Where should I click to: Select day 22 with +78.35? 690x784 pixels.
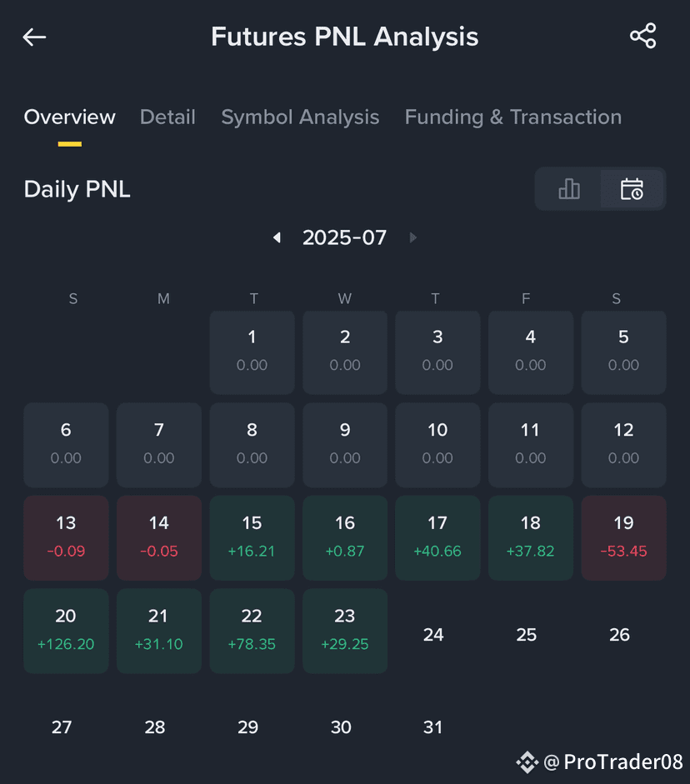pyautogui.click(x=252, y=631)
